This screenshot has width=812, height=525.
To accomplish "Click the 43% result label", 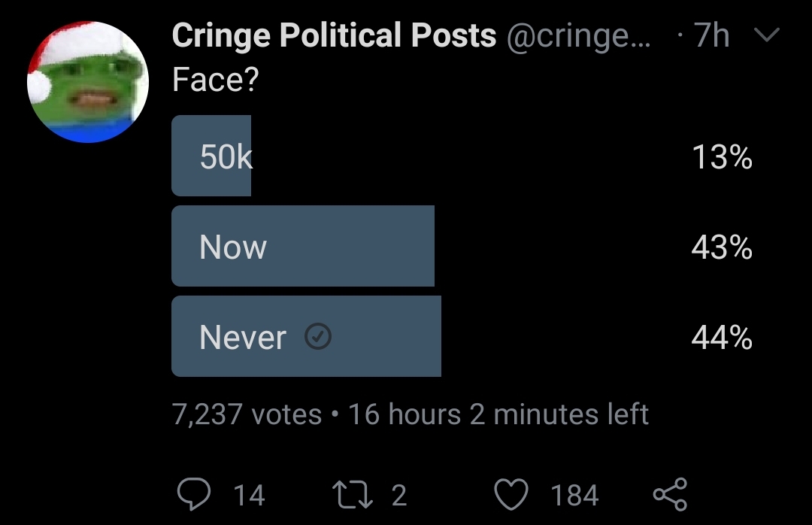I will click(722, 247).
